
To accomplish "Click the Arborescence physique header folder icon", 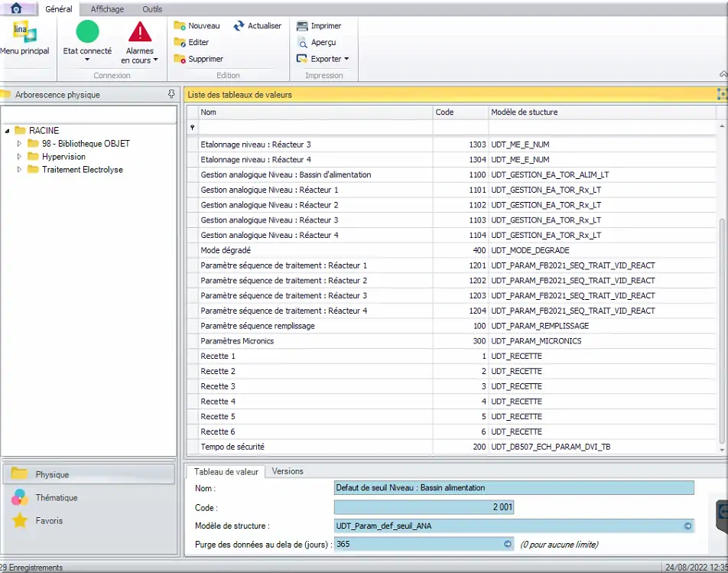I will 5,95.
